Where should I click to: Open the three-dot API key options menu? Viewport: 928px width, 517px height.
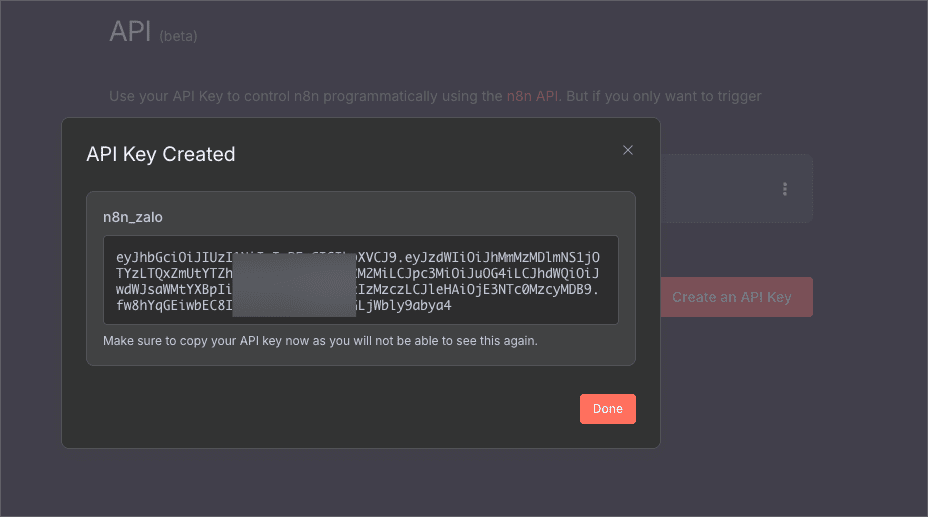point(785,189)
